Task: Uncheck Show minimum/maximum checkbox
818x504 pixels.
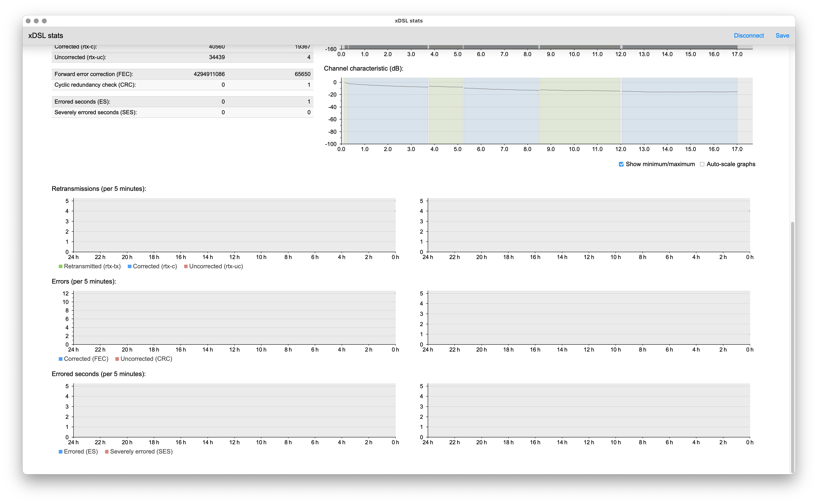Action: pos(621,164)
